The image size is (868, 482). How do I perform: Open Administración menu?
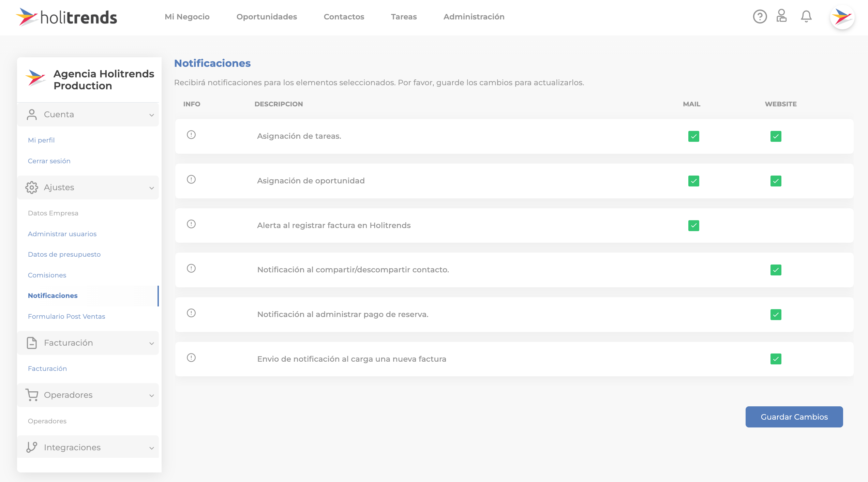pyautogui.click(x=474, y=17)
